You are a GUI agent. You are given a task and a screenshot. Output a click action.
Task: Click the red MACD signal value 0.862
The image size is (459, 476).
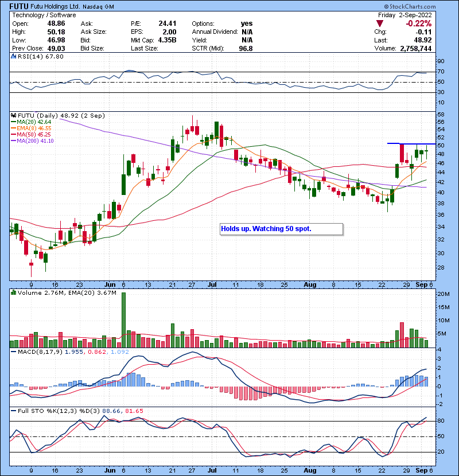coord(97,352)
